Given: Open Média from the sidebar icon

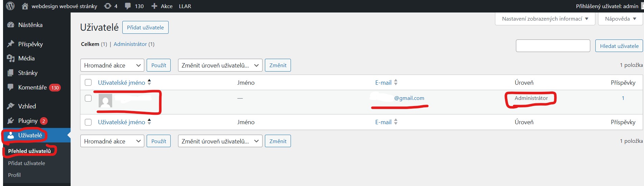Looking at the screenshot, I should click(x=11, y=58).
